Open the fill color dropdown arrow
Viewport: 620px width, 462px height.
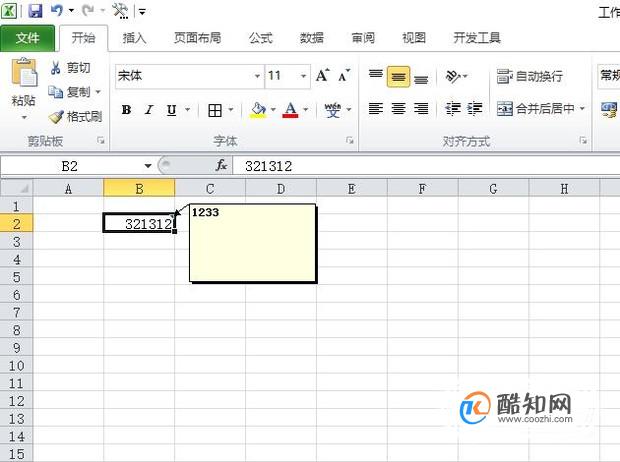(x=273, y=110)
